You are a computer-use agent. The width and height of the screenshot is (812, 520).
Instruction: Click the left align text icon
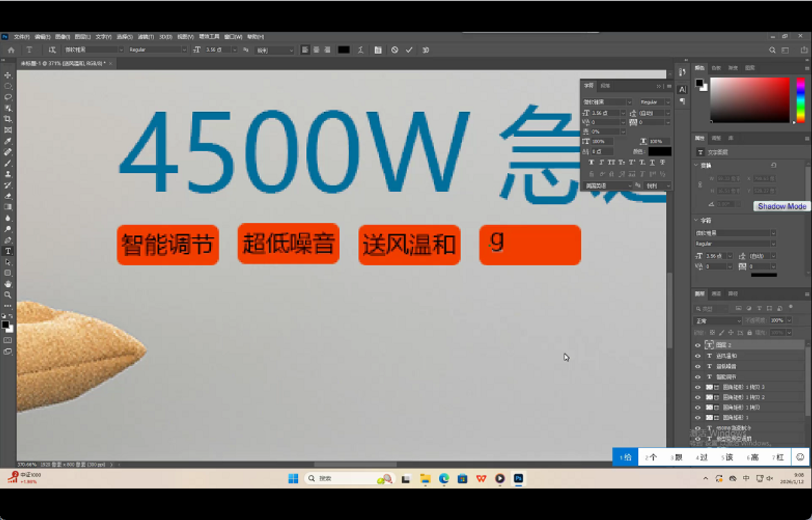(305, 50)
